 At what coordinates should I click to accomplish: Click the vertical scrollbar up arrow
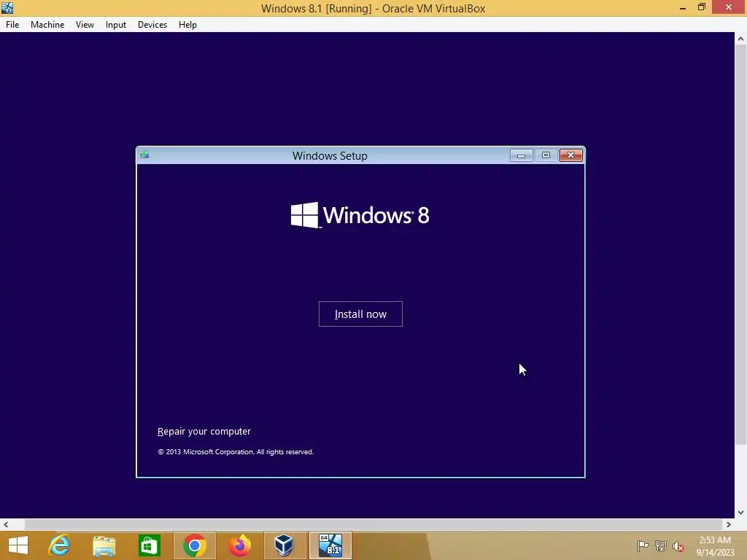click(741, 39)
